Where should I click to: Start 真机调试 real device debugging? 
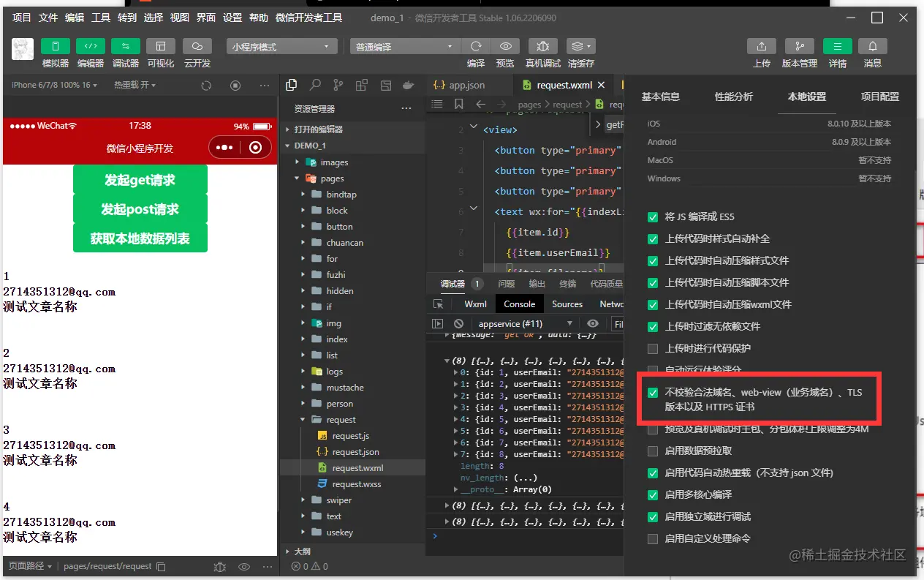coord(543,46)
